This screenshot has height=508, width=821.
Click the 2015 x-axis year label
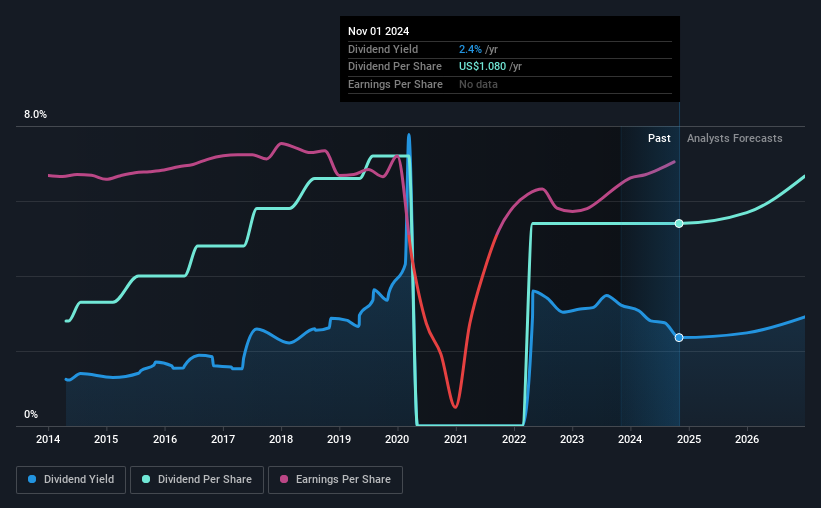[x=106, y=439]
